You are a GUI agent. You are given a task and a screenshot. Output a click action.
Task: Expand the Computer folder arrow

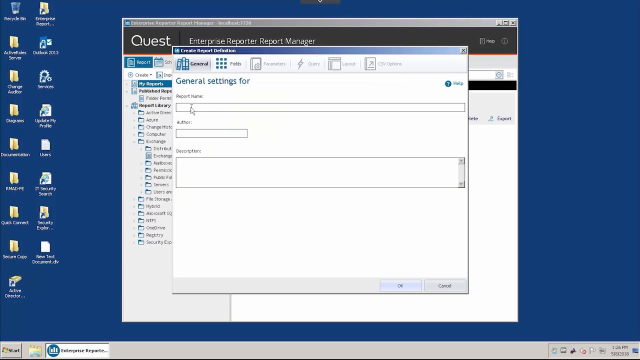click(134, 134)
